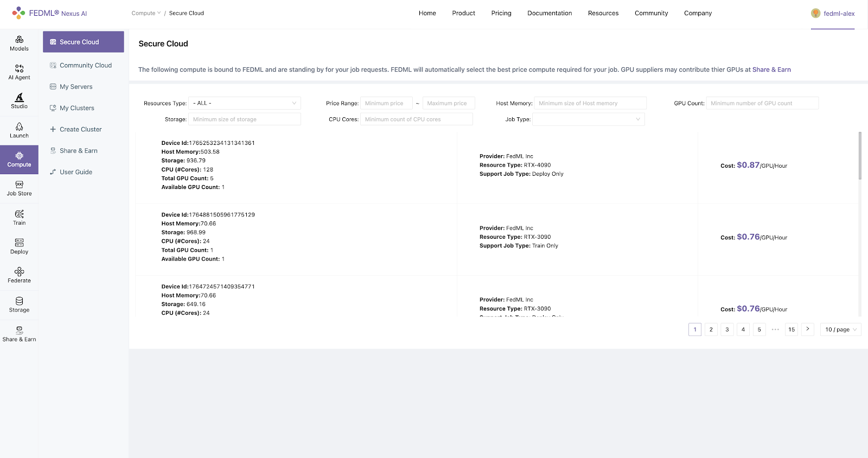Open Resources in top navigation

click(x=603, y=13)
